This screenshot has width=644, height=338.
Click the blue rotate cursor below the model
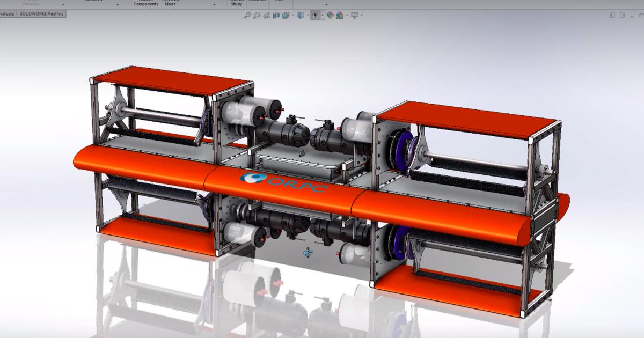point(308,253)
